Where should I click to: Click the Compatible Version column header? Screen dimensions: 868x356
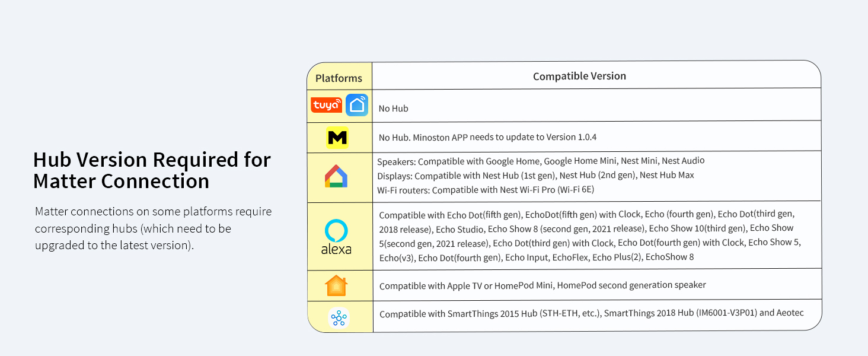[579, 76]
